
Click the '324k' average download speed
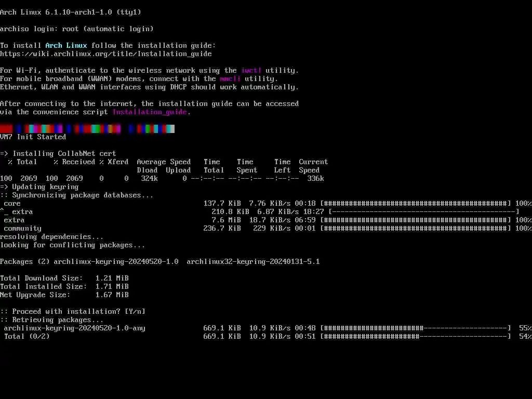pos(149,179)
